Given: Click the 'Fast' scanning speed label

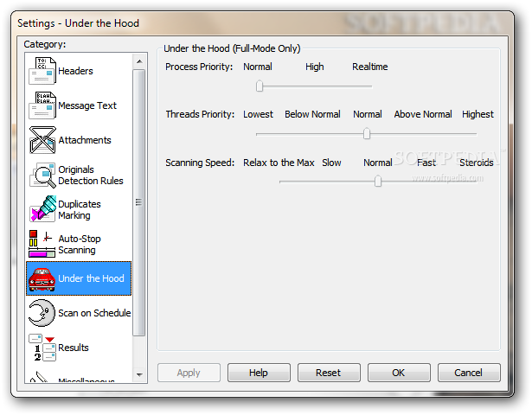Looking at the screenshot, I should (426, 163).
